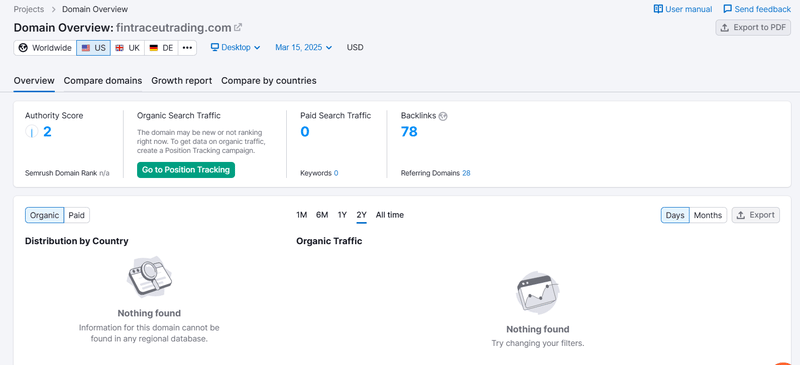Click the Organic Traffic chart heading
The width and height of the screenshot is (800, 365).
(329, 241)
